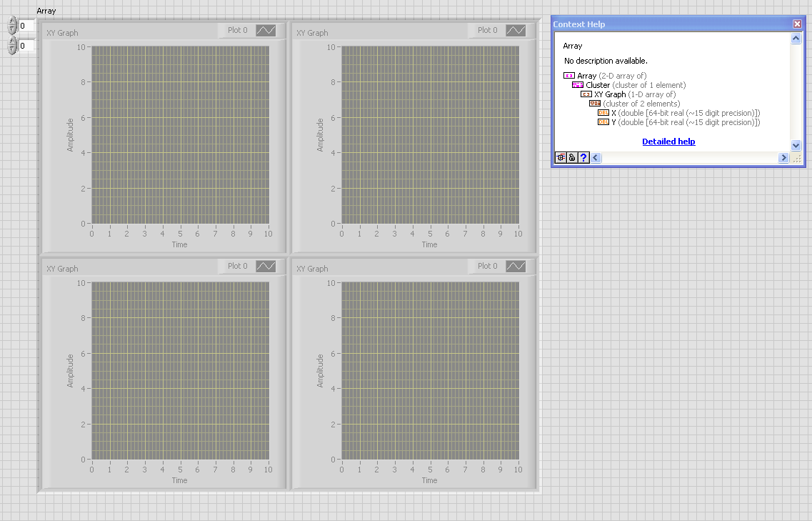Image resolution: width=812 pixels, height=521 pixels.
Task: Click the brown two-element cluster type icon
Action: [595, 104]
